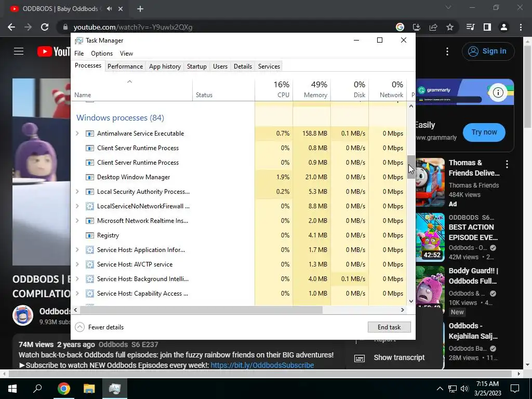Click the Chrome back navigation arrow

[11, 27]
